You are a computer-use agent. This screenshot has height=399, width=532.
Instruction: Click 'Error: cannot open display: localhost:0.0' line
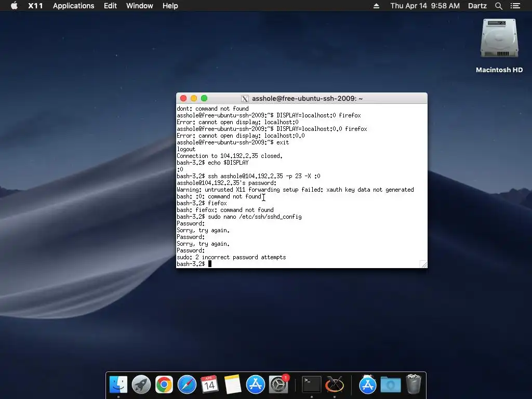241,136
